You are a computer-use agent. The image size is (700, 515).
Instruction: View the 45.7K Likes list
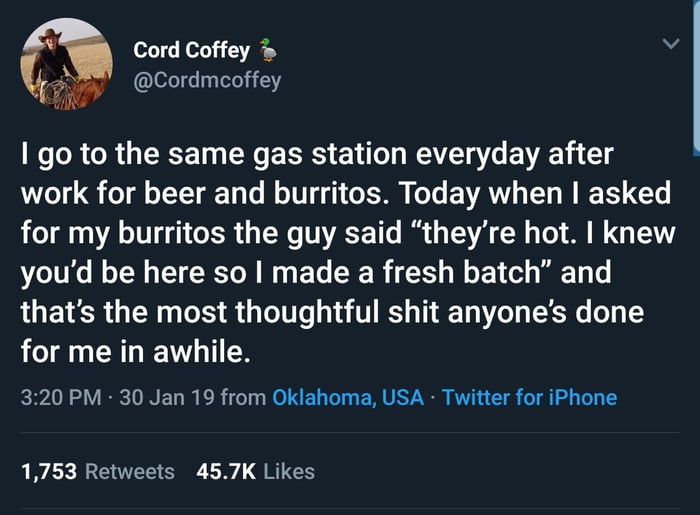pyautogui.click(x=256, y=471)
